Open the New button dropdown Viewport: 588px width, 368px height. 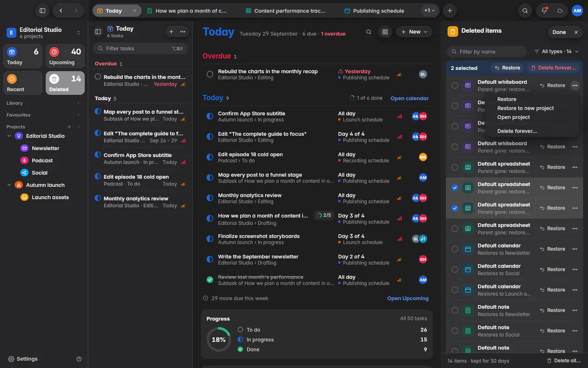tap(414, 32)
